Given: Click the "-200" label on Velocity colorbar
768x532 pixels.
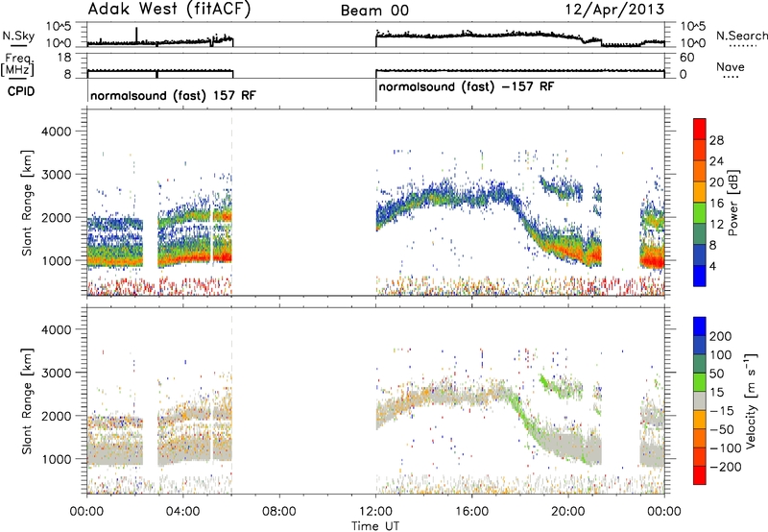Looking at the screenshot, I should (x=726, y=467).
